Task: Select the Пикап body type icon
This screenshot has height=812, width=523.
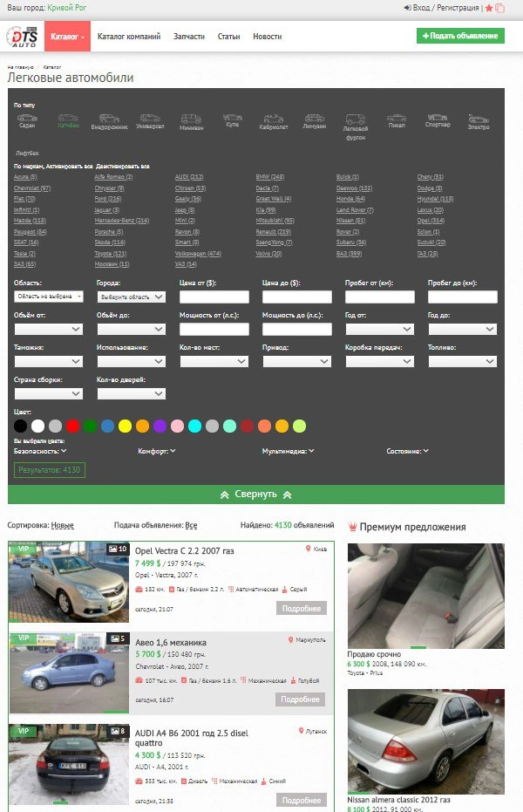Action: click(x=397, y=118)
